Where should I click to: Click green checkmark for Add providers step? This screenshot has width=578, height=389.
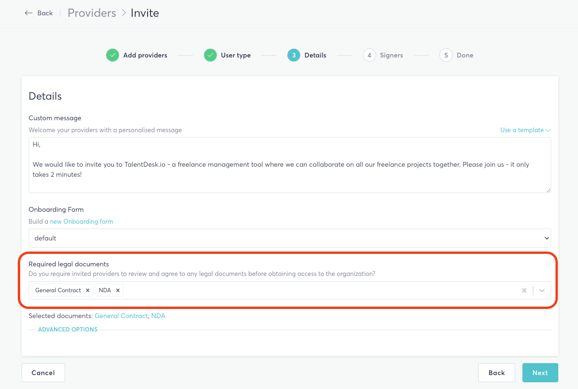112,55
